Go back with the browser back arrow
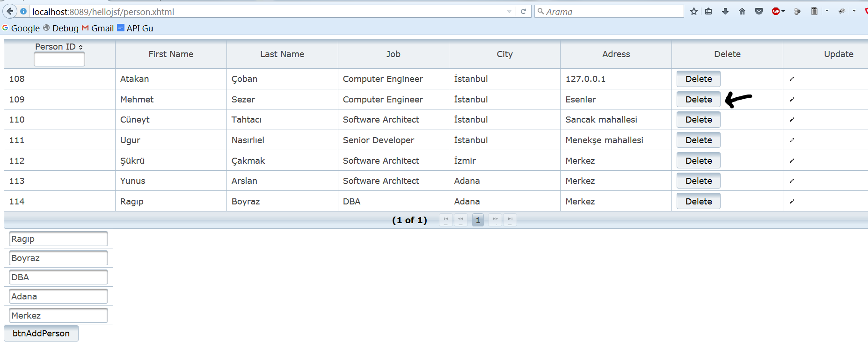Screen dimensions: 868x349 pos(10,11)
